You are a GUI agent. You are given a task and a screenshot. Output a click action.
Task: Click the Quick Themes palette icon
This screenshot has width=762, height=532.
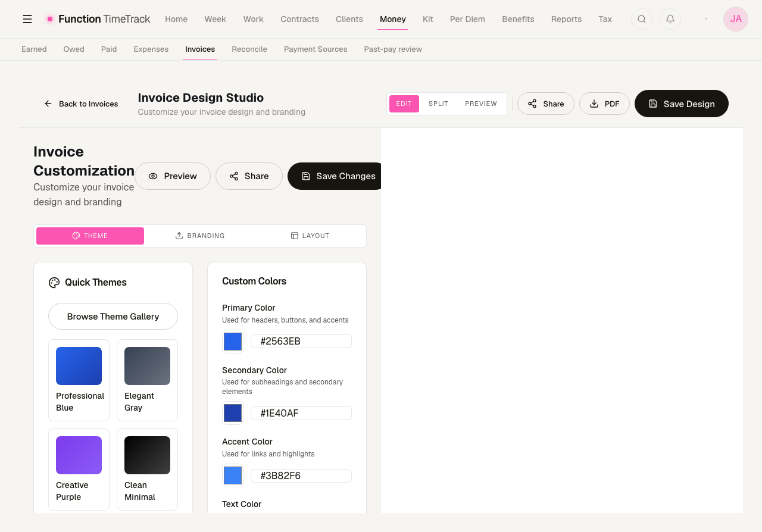(54, 283)
